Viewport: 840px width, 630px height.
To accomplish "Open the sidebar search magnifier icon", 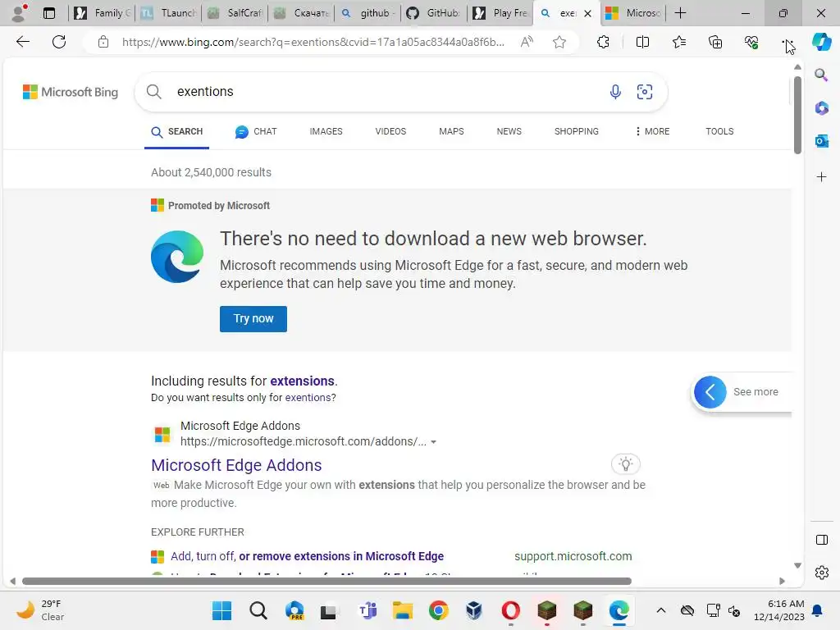I will click(821, 75).
